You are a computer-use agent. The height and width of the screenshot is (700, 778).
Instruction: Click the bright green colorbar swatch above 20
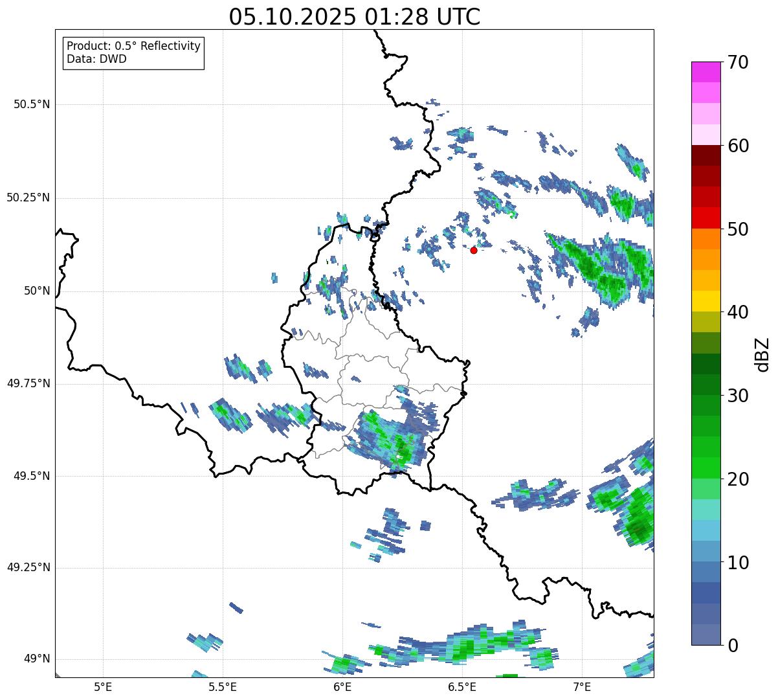[706, 468]
